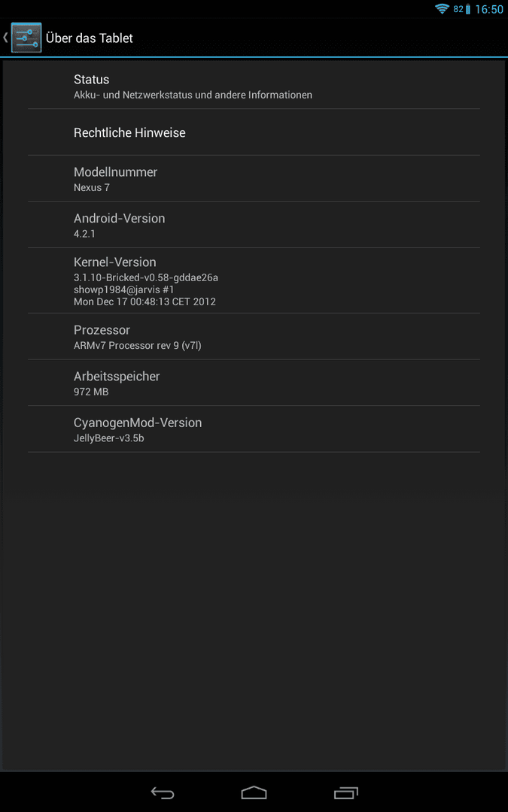508x812 pixels.
Task: Select the Modellnummer Nexus 7 row
Action: coord(254,179)
